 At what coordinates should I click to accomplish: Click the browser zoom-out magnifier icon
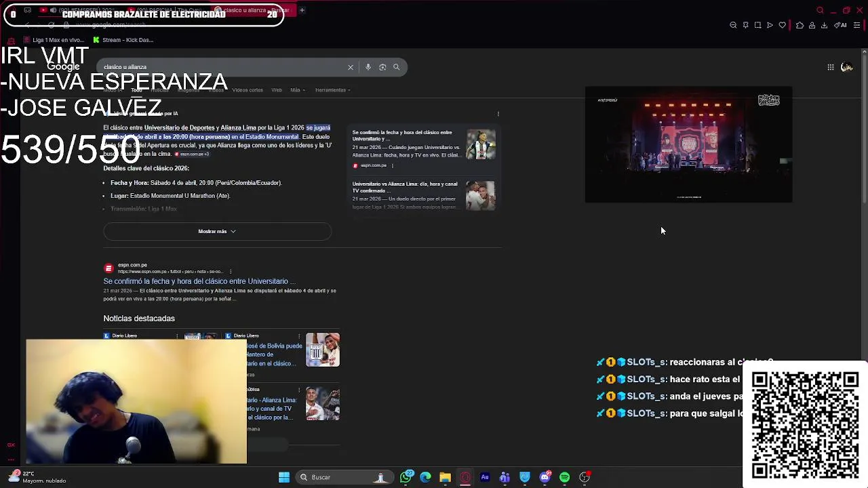pyautogui.click(x=733, y=25)
